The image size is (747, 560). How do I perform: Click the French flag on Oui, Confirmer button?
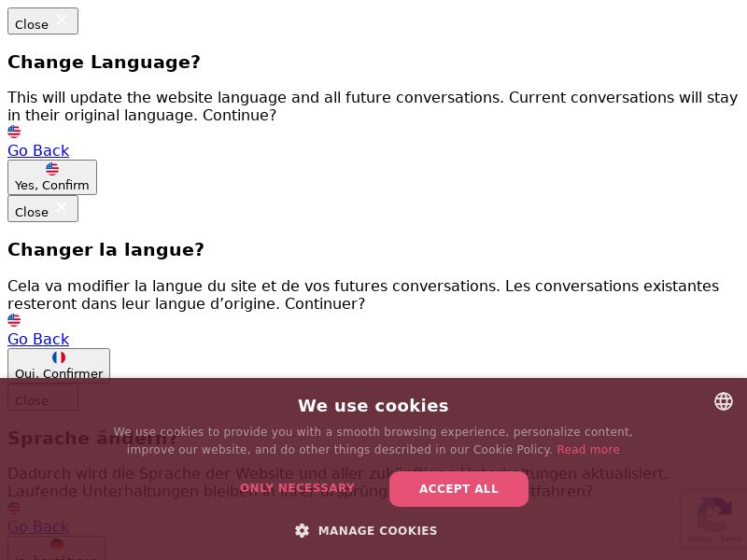coord(59,357)
